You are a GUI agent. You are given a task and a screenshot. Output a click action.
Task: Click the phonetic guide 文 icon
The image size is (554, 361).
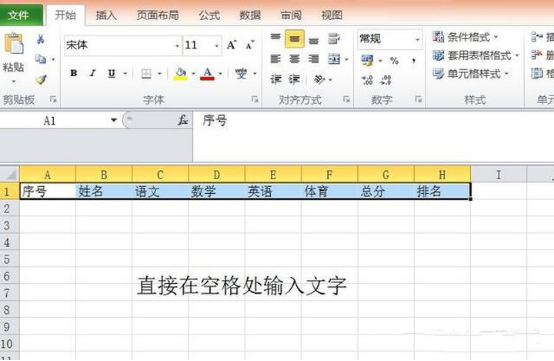[x=241, y=73]
